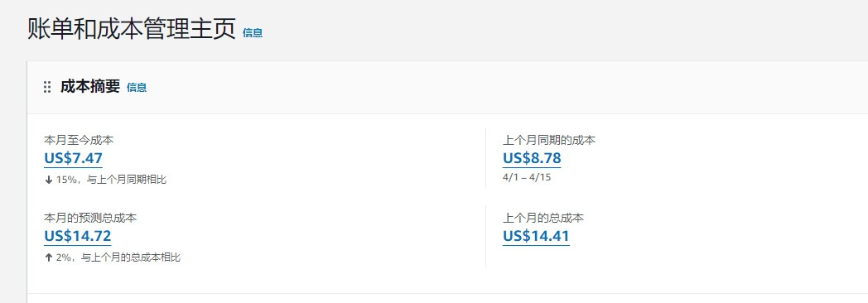Viewport: 868px width, 303px height.
Task: Open the US$14.72 forecasted total cost link
Action: 78,236
